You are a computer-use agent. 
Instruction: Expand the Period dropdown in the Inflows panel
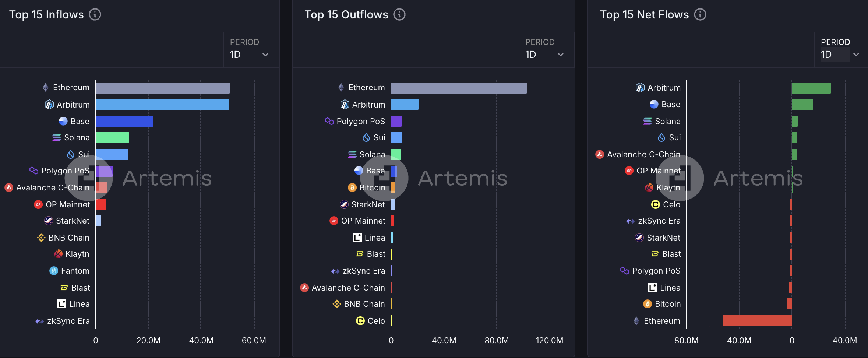pos(251,49)
